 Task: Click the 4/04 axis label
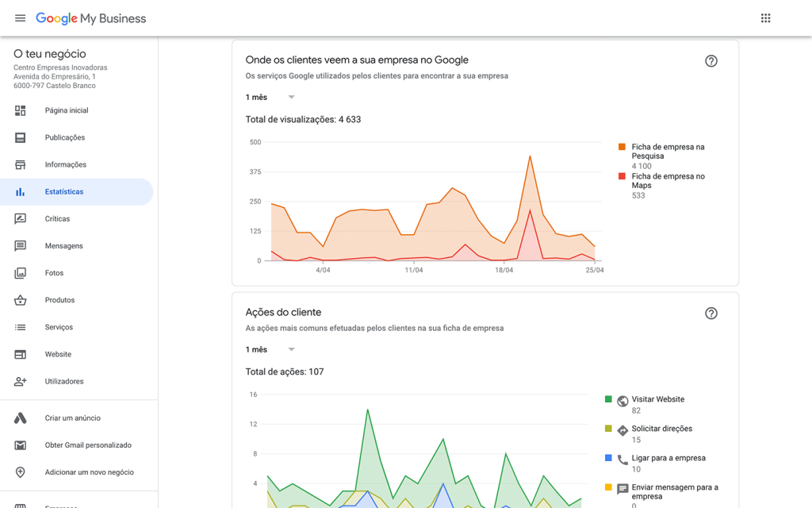pos(323,270)
